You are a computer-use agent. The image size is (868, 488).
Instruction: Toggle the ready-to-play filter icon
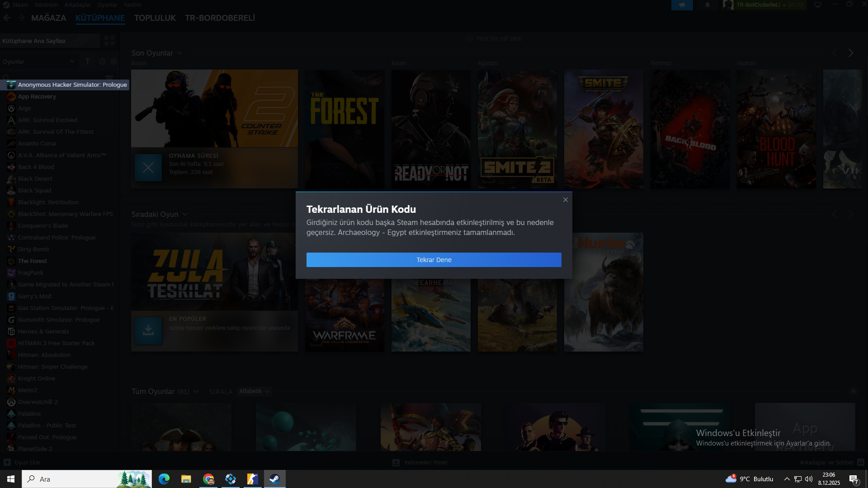pyautogui.click(x=114, y=61)
